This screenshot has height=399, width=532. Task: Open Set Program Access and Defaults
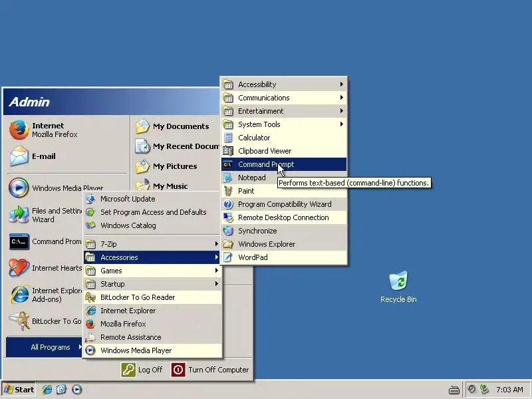click(x=152, y=212)
